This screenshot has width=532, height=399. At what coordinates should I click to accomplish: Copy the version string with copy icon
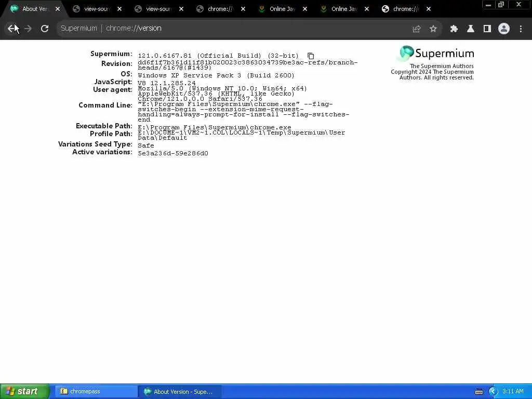tap(311, 56)
